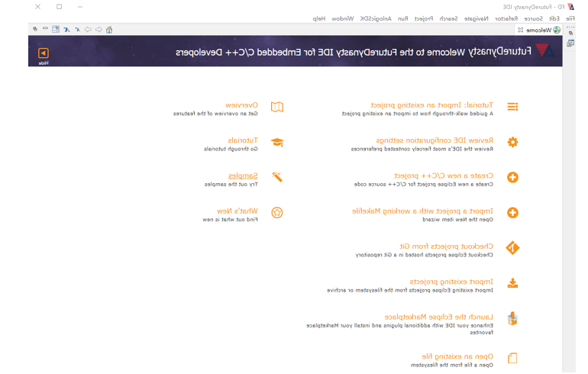Click the left-pointing navigation arrow in the welcome toolbar
588x374 pixels.
[x=88, y=29]
